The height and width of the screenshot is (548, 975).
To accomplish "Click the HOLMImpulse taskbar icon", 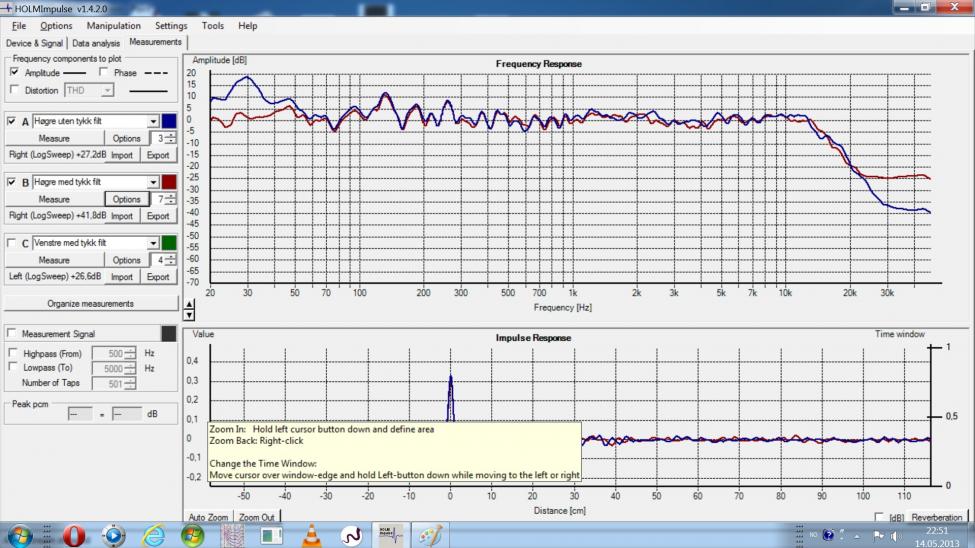I will [x=390, y=535].
